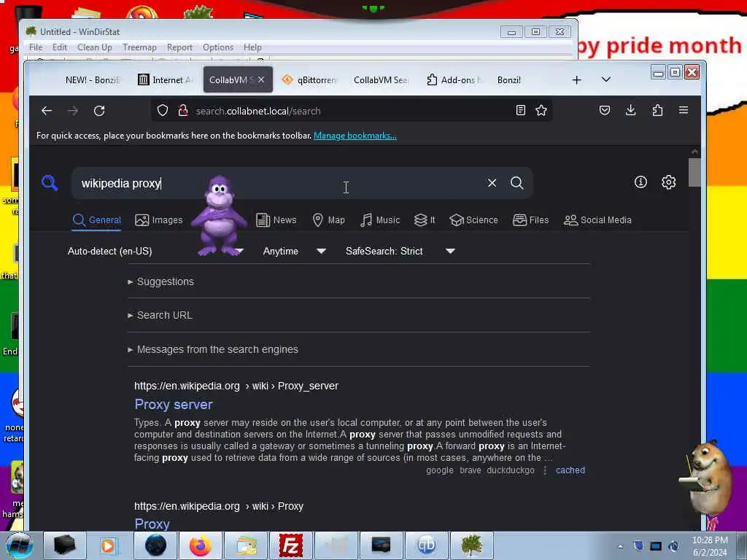Open the Anytime time range dropdown
Viewport: 747px width, 560px height.
(x=295, y=251)
